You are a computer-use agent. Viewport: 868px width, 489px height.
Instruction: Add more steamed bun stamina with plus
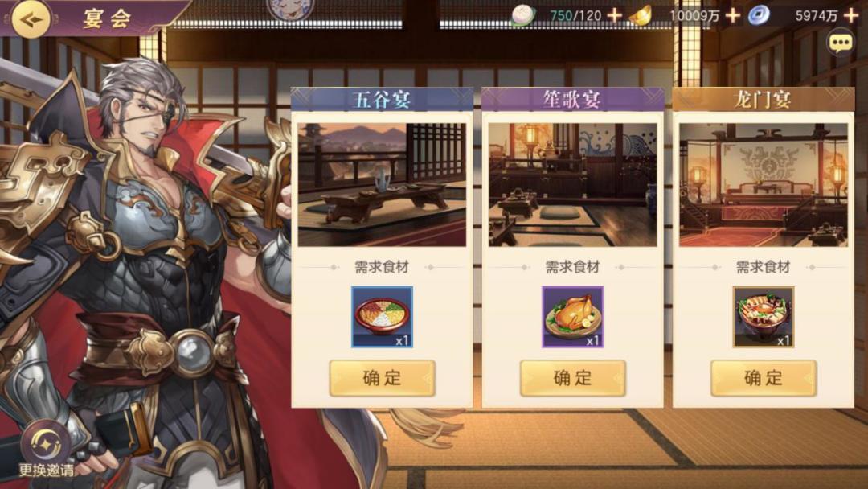coord(614,15)
